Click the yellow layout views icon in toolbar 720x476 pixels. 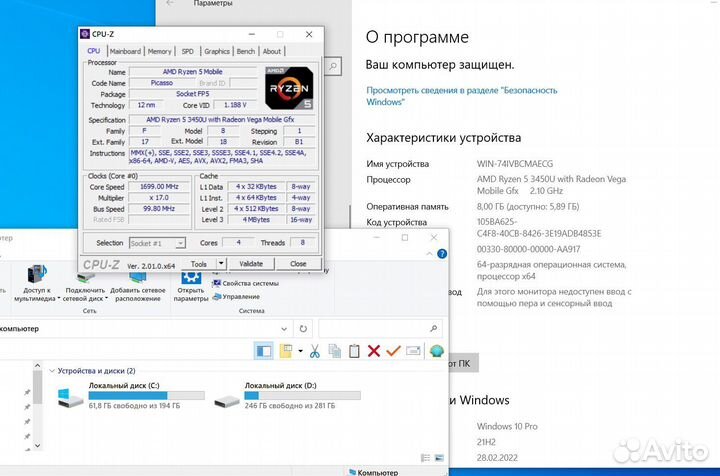tap(286, 352)
